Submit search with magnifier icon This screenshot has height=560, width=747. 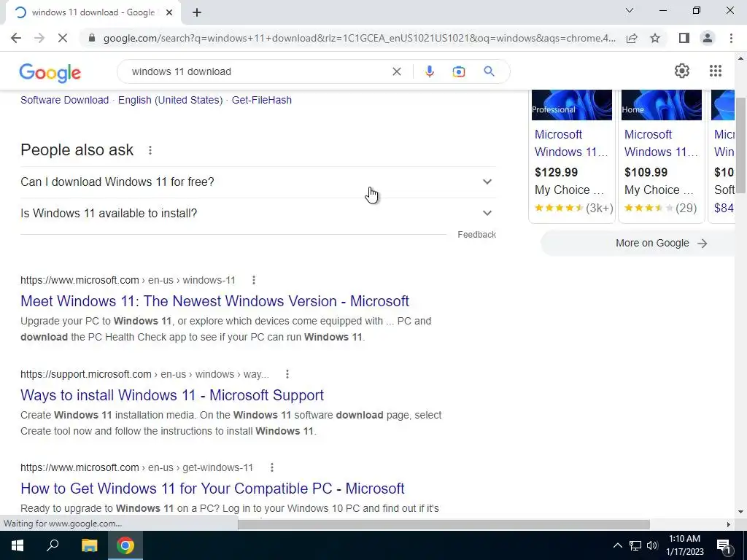pos(489,71)
